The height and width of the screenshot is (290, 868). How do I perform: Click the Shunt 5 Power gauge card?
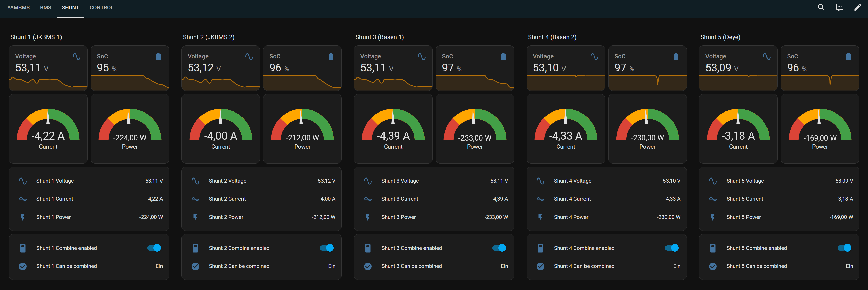819,129
